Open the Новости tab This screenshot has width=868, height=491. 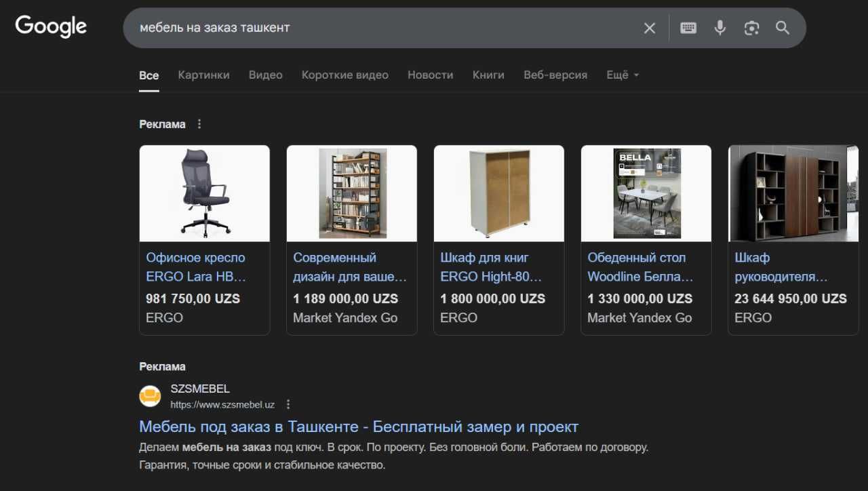[431, 75]
